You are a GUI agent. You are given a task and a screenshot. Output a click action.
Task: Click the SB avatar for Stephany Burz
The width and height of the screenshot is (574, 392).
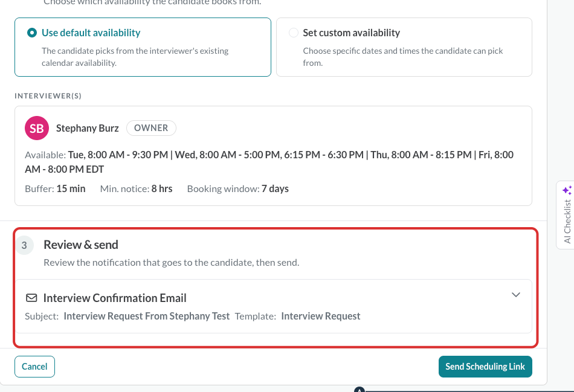pyautogui.click(x=37, y=128)
